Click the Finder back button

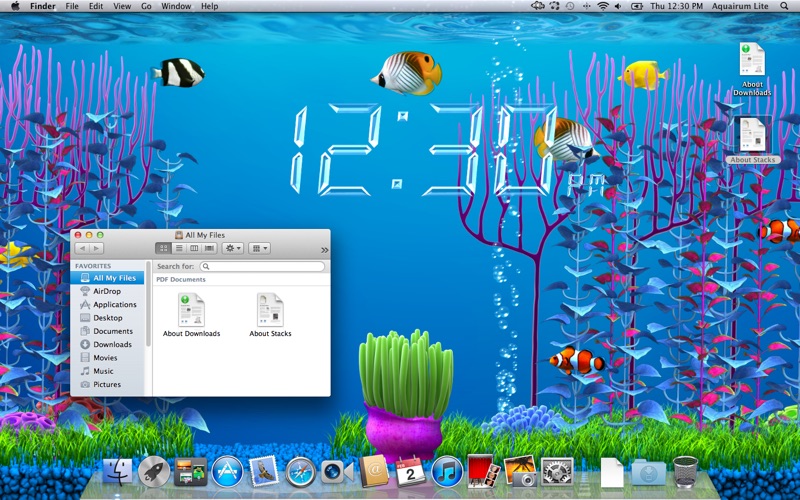pyautogui.click(x=82, y=248)
